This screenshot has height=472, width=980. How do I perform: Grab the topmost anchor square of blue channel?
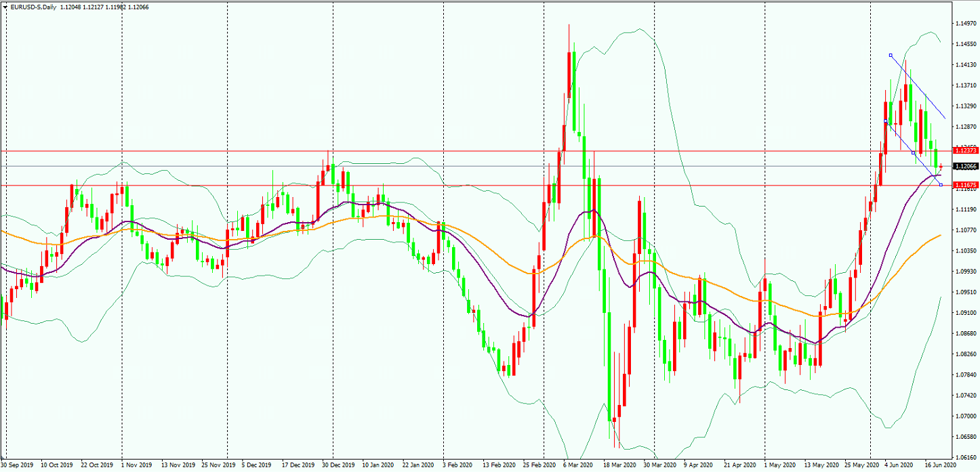pyautogui.click(x=891, y=56)
